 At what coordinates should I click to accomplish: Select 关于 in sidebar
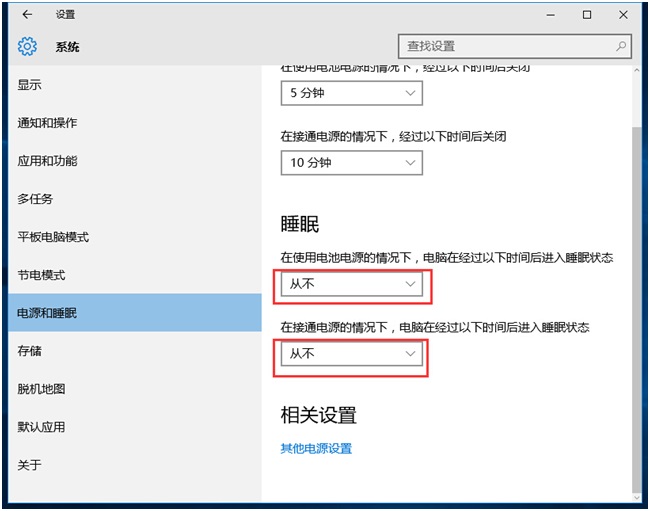(30, 465)
